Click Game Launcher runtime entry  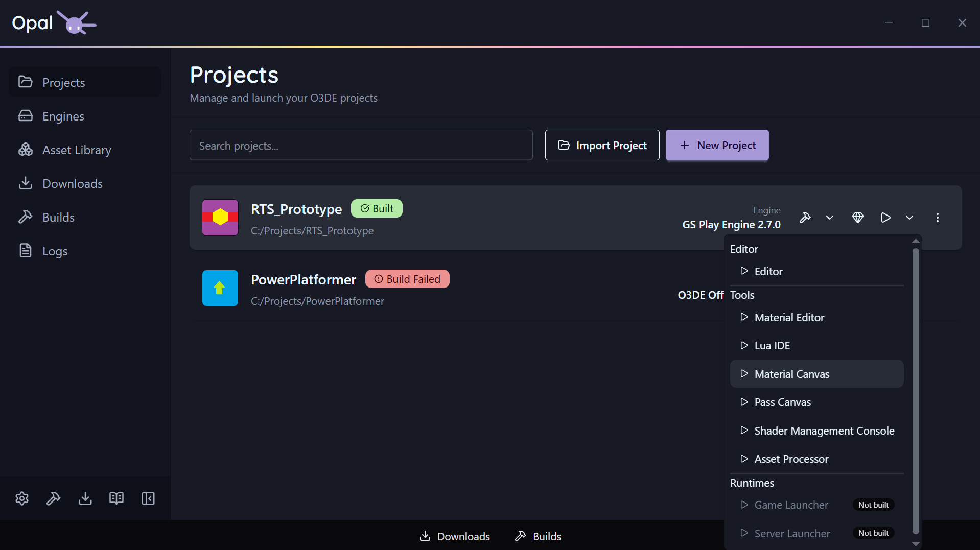(817, 505)
